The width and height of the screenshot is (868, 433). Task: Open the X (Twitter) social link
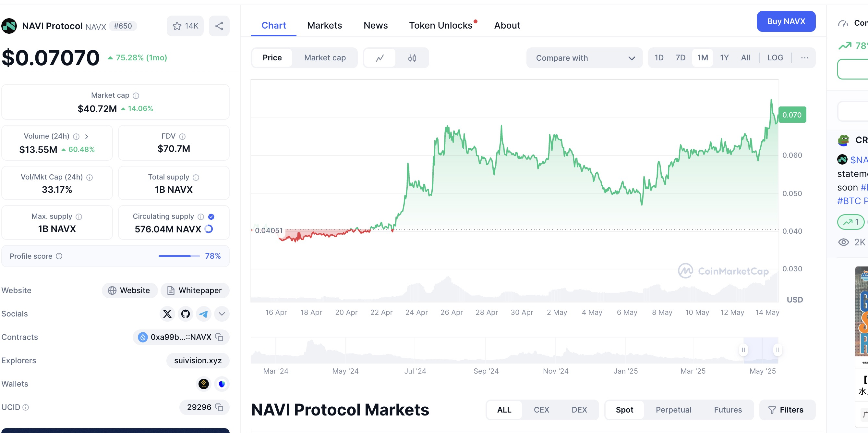point(167,314)
